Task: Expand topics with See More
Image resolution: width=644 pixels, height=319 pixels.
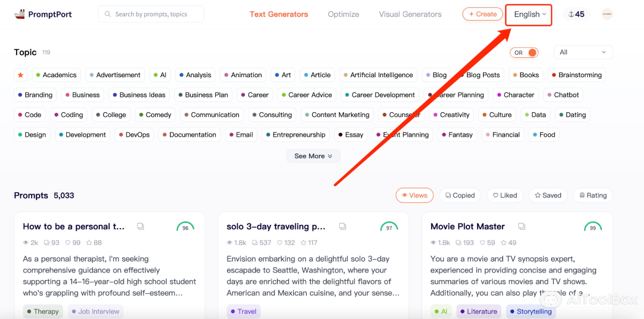Action: click(313, 156)
